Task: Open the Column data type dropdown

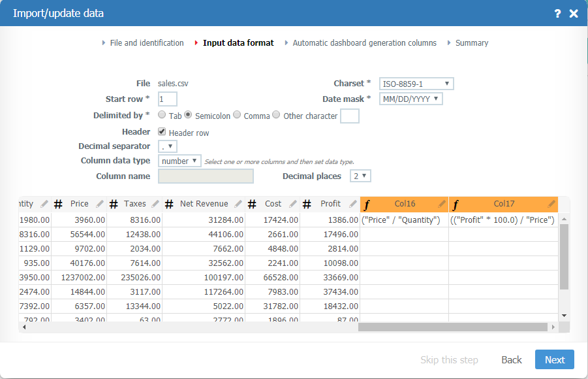Action: (x=179, y=160)
